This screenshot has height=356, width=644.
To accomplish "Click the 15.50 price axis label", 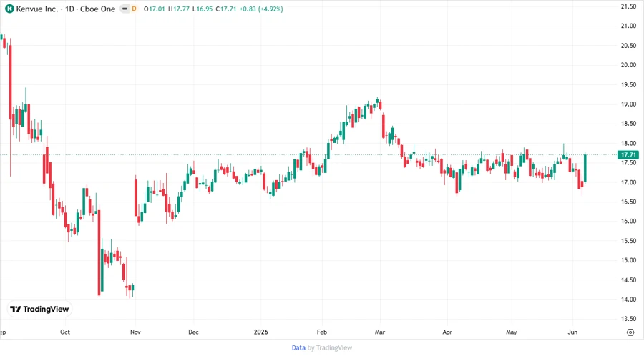I will pyautogui.click(x=628, y=241).
